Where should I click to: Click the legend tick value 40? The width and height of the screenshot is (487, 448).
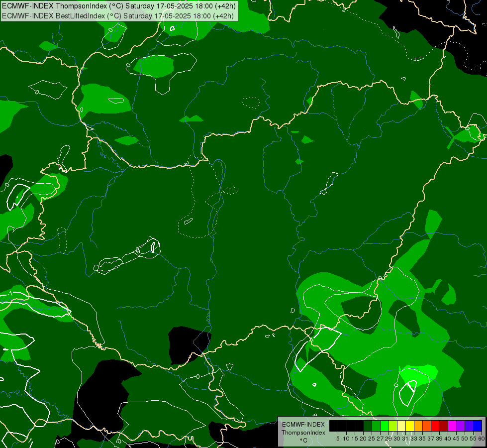(448, 439)
